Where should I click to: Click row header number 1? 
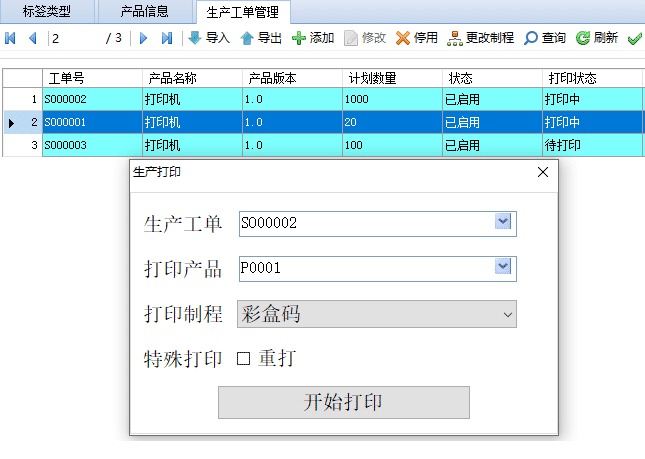point(23,99)
